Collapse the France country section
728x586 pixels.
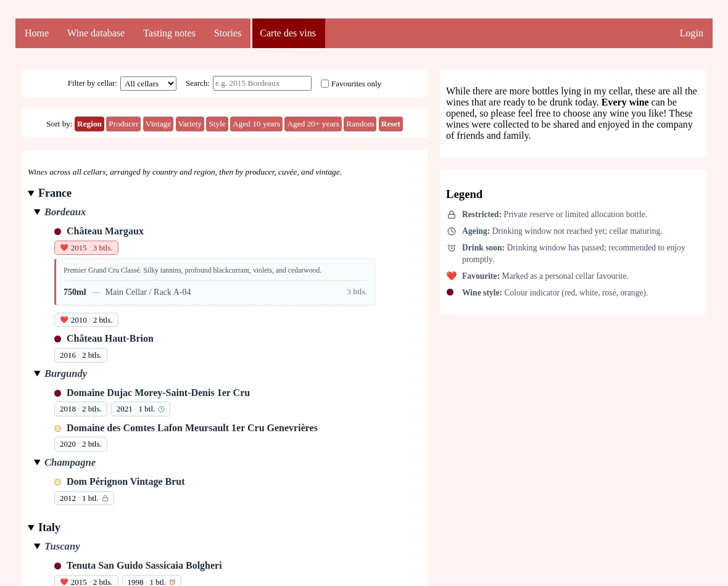click(31, 193)
